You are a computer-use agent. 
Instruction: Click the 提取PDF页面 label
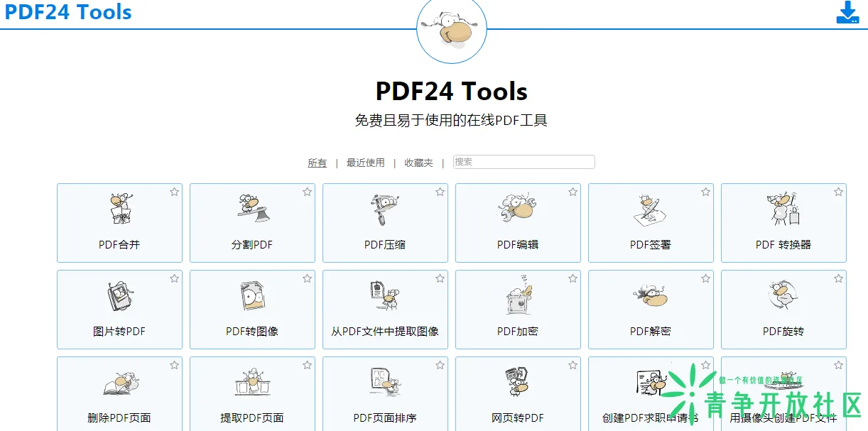252,418
